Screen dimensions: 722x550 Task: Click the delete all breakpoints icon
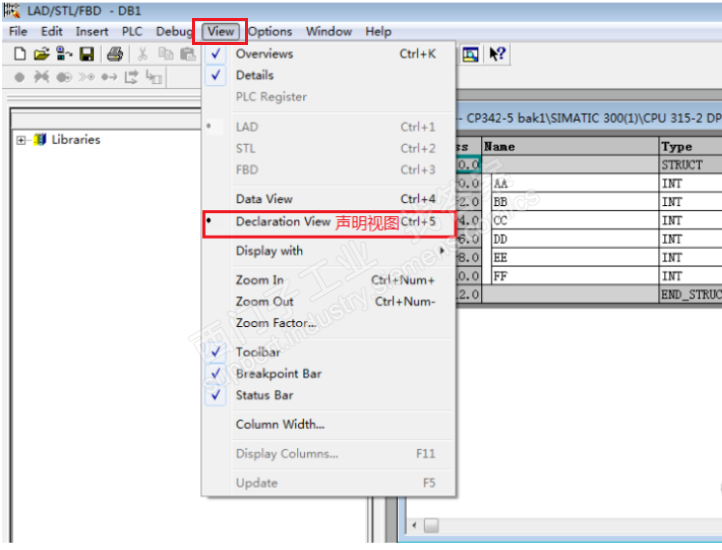(41, 76)
